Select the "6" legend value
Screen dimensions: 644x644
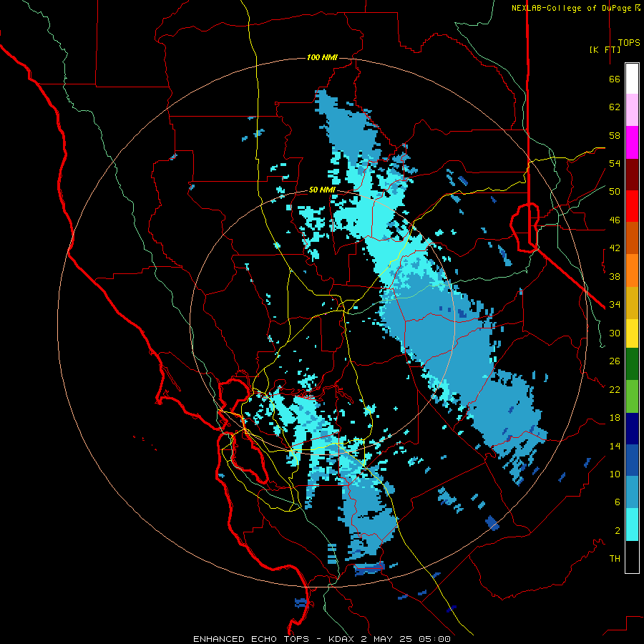tap(617, 502)
